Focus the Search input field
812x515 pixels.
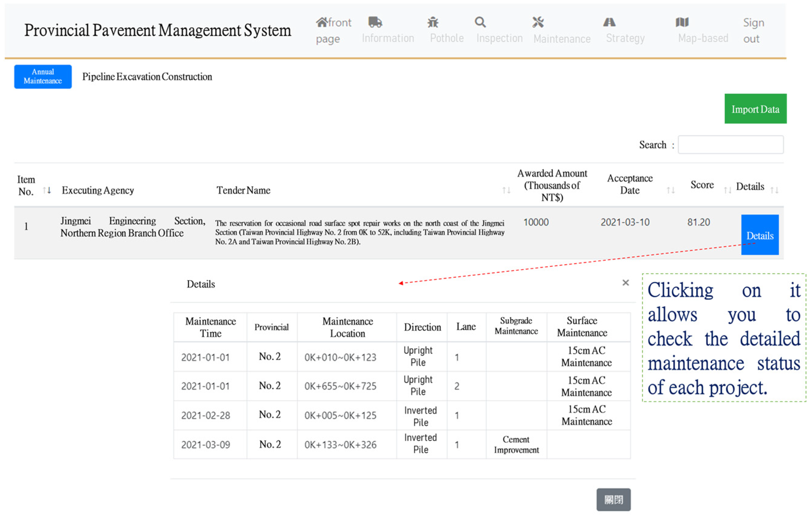(730, 145)
